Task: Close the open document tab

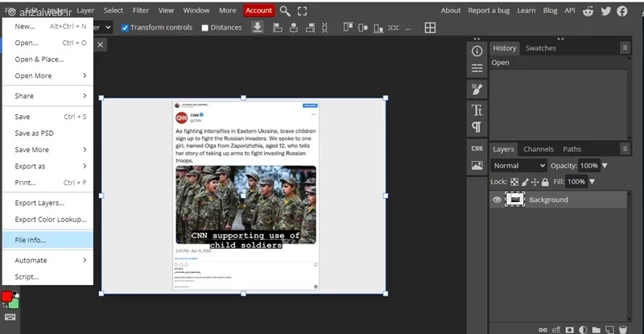Action: tap(100, 45)
